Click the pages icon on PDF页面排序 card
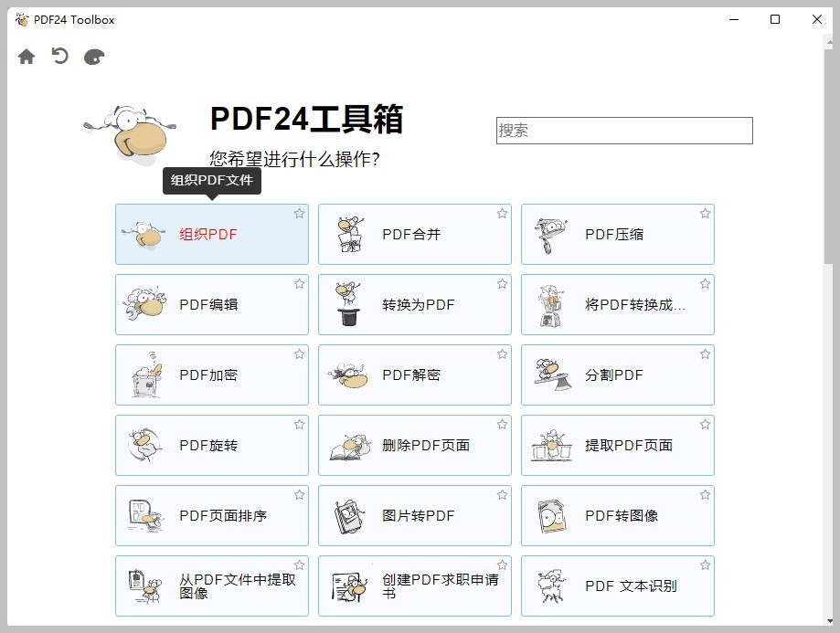The image size is (840, 633). [144, 515]
